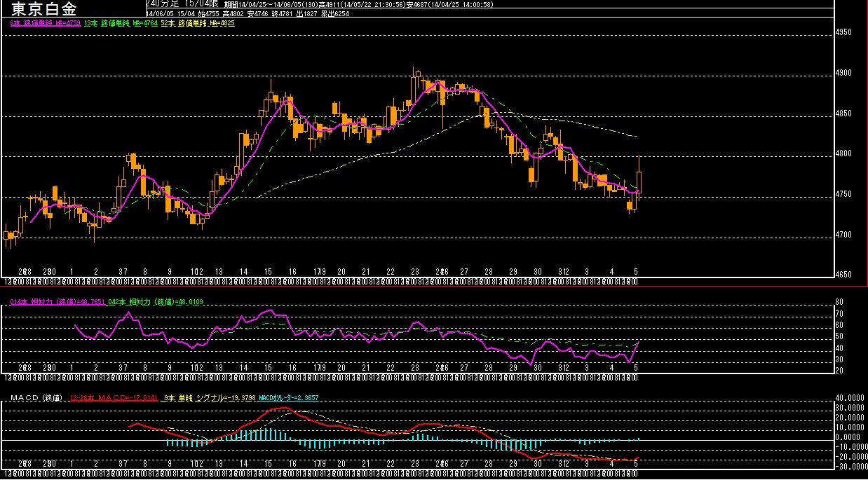The width and height of the screenshot is (868, 480).
Task: Click the 014本 相対力 RSI legend label
Action: pyautogui.click(x=57, y=302)
